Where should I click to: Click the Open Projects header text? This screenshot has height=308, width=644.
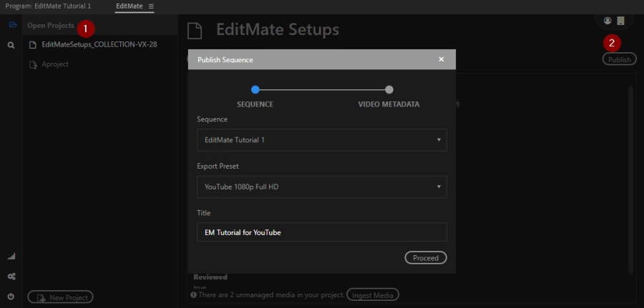(51, 26)
